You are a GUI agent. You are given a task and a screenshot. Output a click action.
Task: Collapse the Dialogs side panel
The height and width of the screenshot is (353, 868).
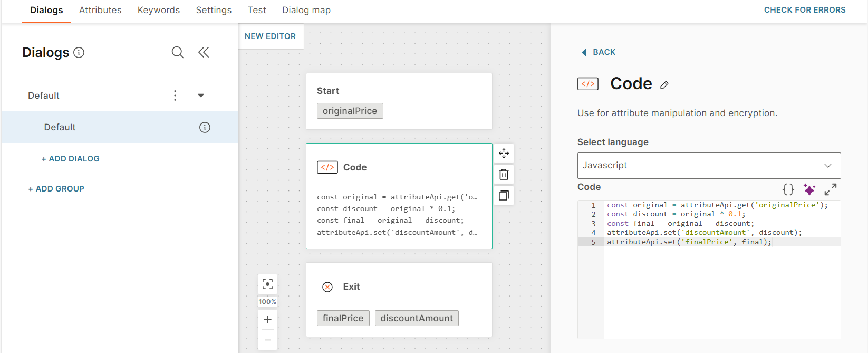click(204, 52)
